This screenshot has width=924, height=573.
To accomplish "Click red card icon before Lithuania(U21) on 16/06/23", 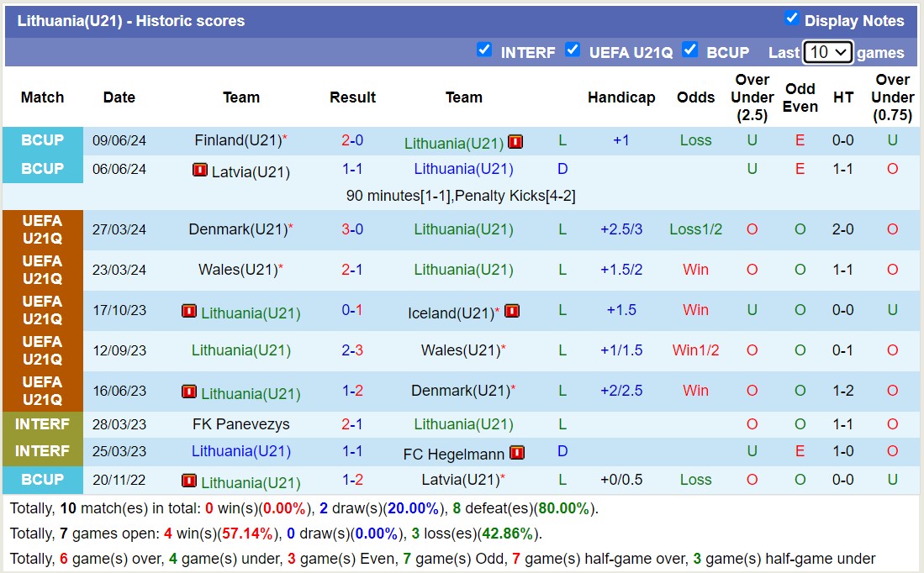I will 189,392.
